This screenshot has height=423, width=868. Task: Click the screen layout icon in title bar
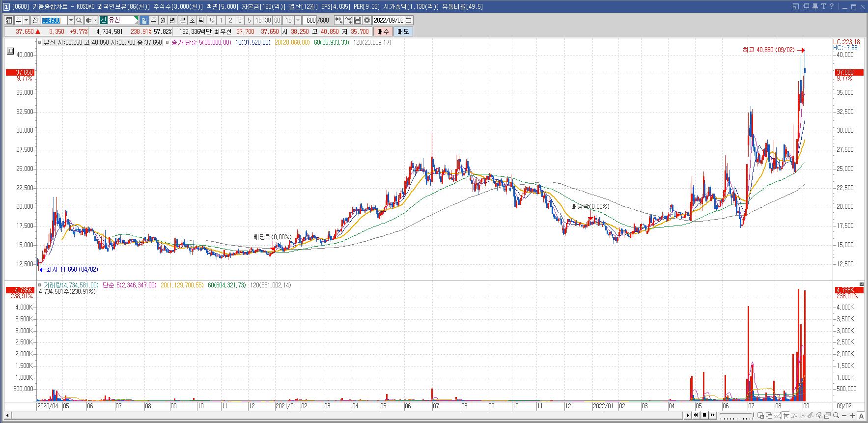point(796,6)
